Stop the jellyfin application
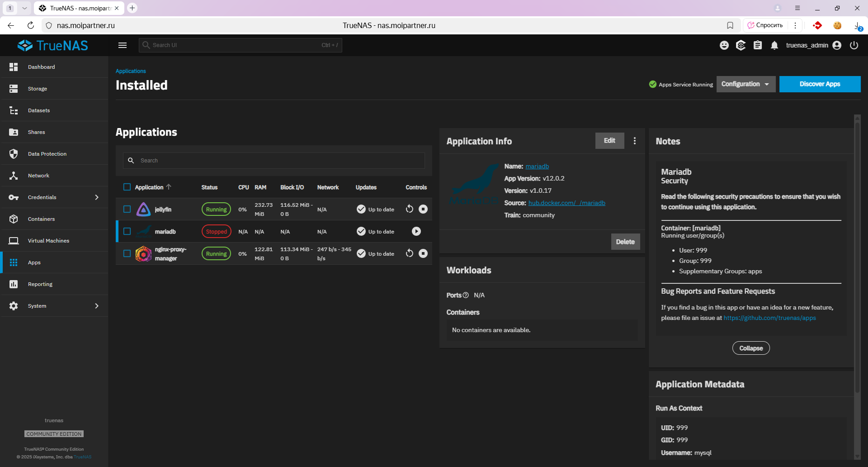This screenshot has height=467, width=868. pyautogui.click(x=423, y=209)
